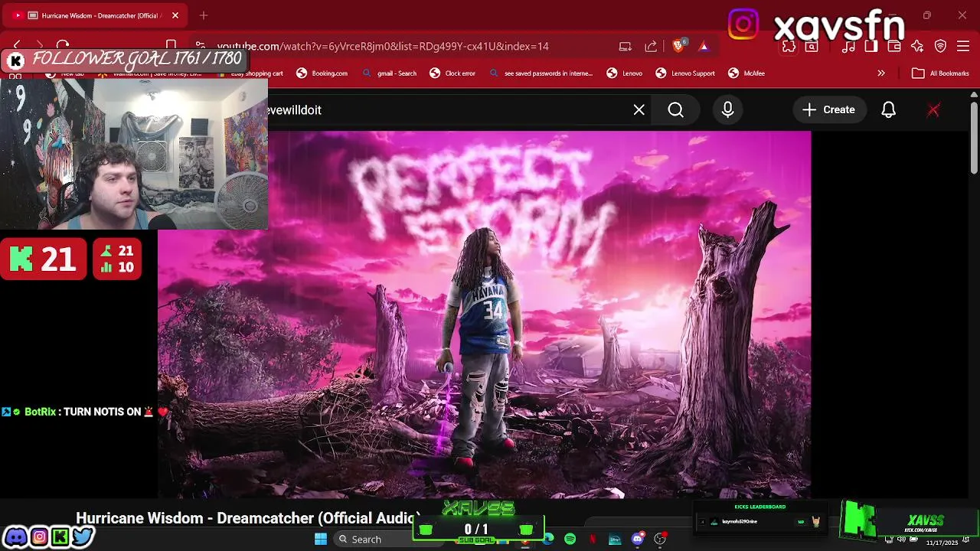Close the Hurricane Wisdom - Dreamcatcher tab
This screenshot has height=551, width=980.
[175, 15]
